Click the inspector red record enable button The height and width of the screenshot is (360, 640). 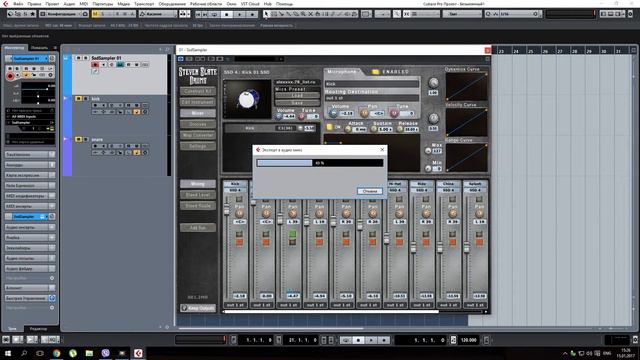[10, 76]
